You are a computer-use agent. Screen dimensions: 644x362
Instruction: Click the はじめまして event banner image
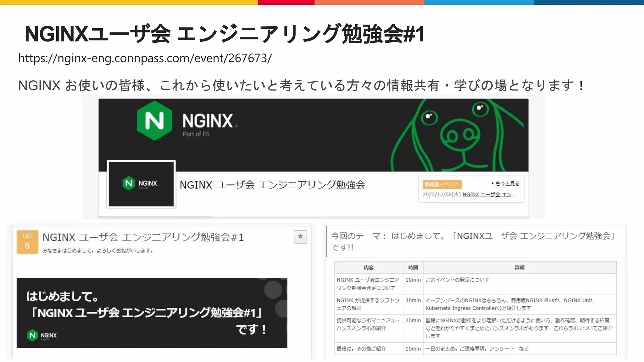tap(152, 313)
